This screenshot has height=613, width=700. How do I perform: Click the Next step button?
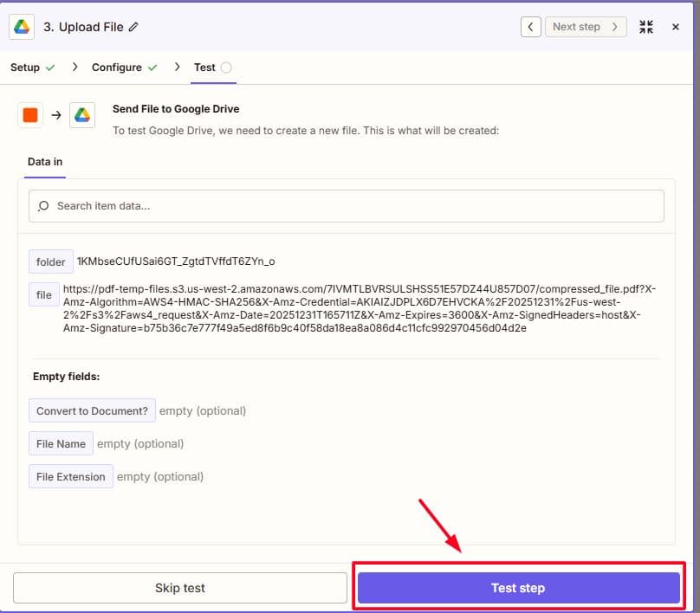[587, 27]
